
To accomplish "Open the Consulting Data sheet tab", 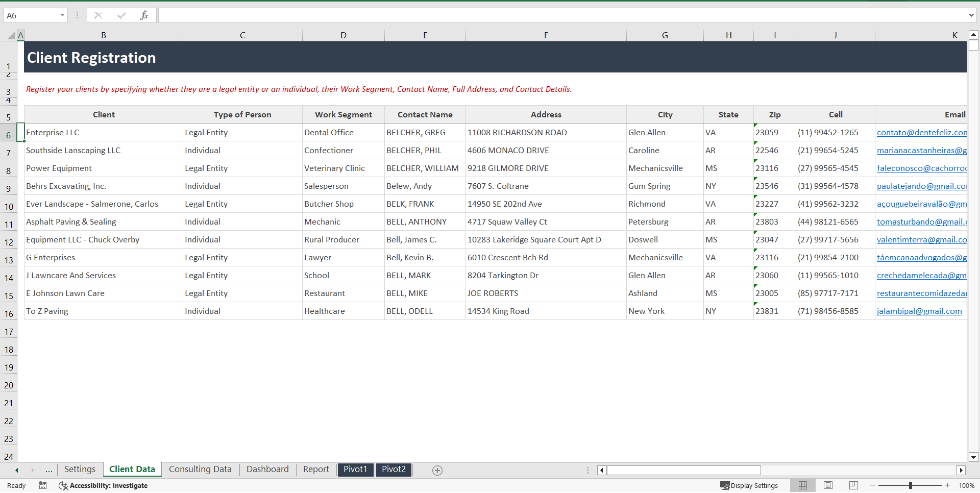I will pyautogui.click(x=200, y=470).
